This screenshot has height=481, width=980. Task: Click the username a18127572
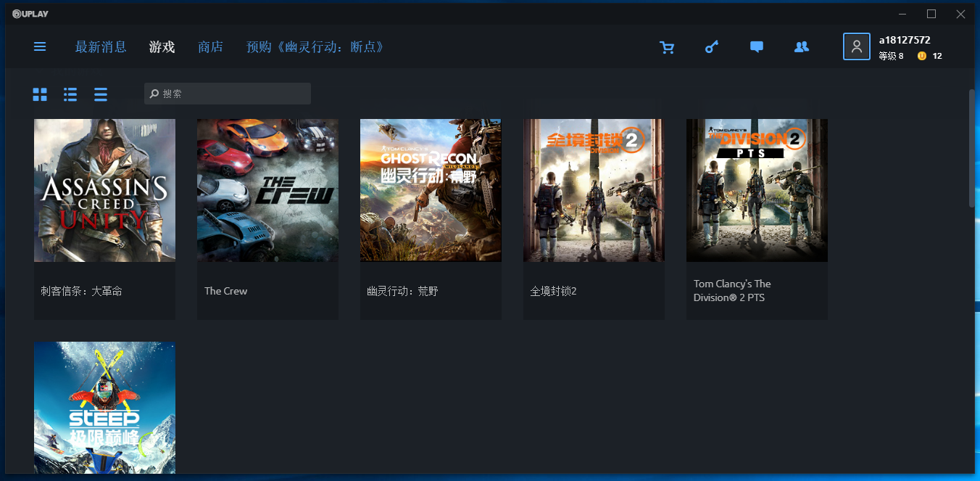click(x=905, y=40)
